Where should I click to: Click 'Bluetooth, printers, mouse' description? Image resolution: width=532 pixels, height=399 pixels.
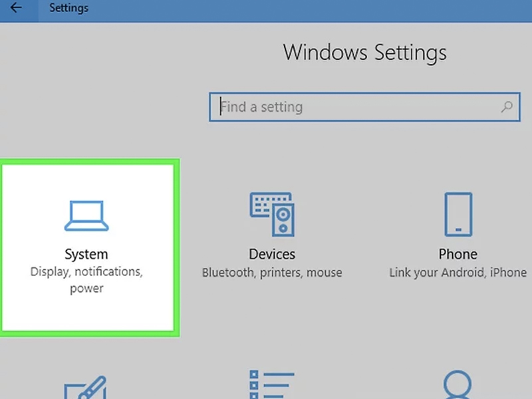coord(272,273)
